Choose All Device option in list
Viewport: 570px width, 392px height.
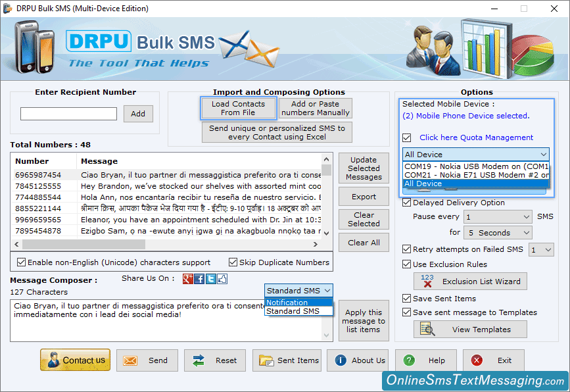(476, 184)
